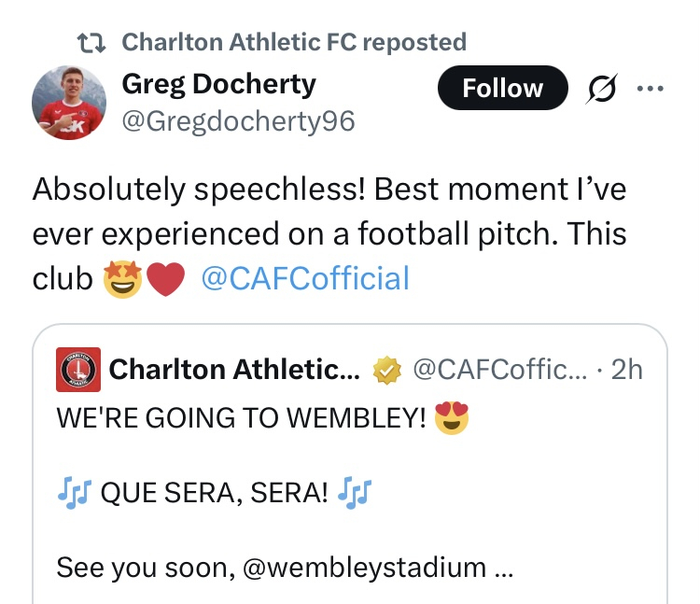
Task: Open the quoted Charlton Athletic account name
Action: click(x=234, y=371)
